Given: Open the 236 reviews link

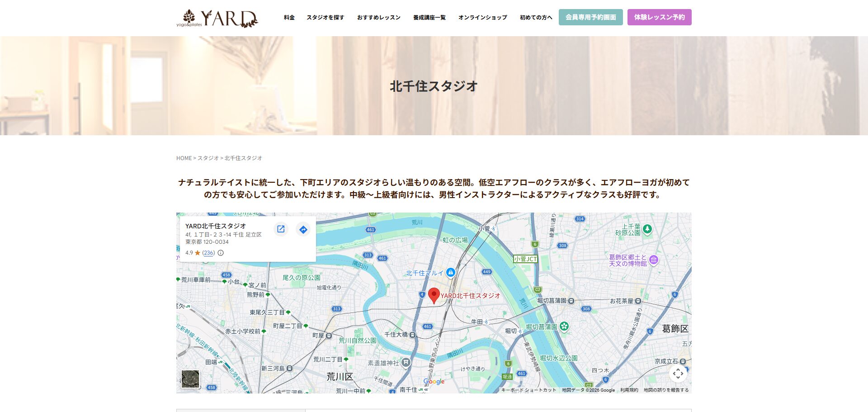Looking at the screenshot, I should pos(208,253).
